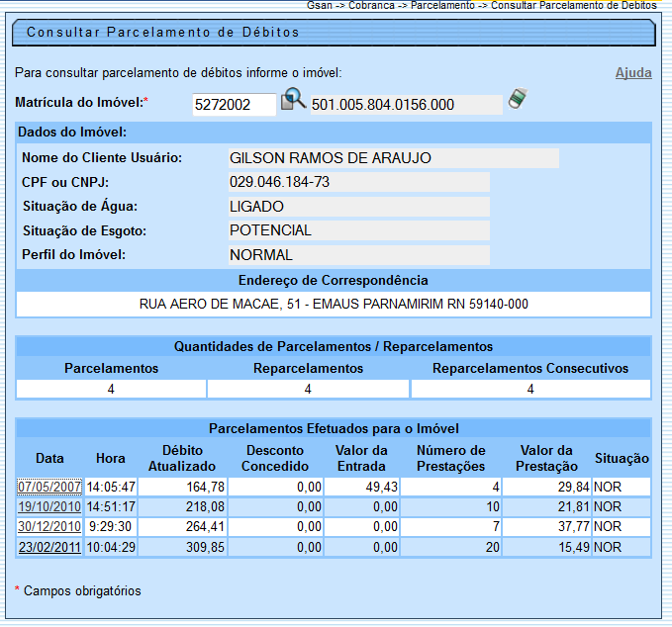The height and width of the screenshot is (627, 672).
Task: Click the Situação de Água field
Action: click(x=358, y=207)
